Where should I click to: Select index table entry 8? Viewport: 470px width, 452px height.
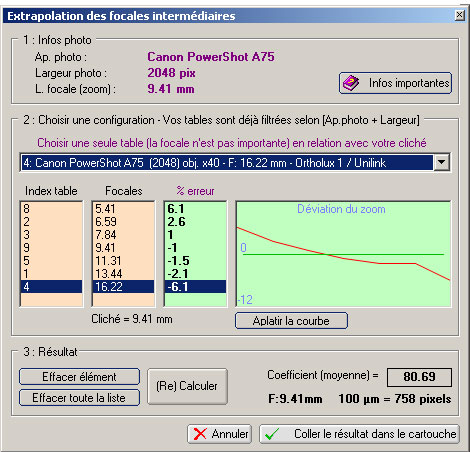click(51, 209)
